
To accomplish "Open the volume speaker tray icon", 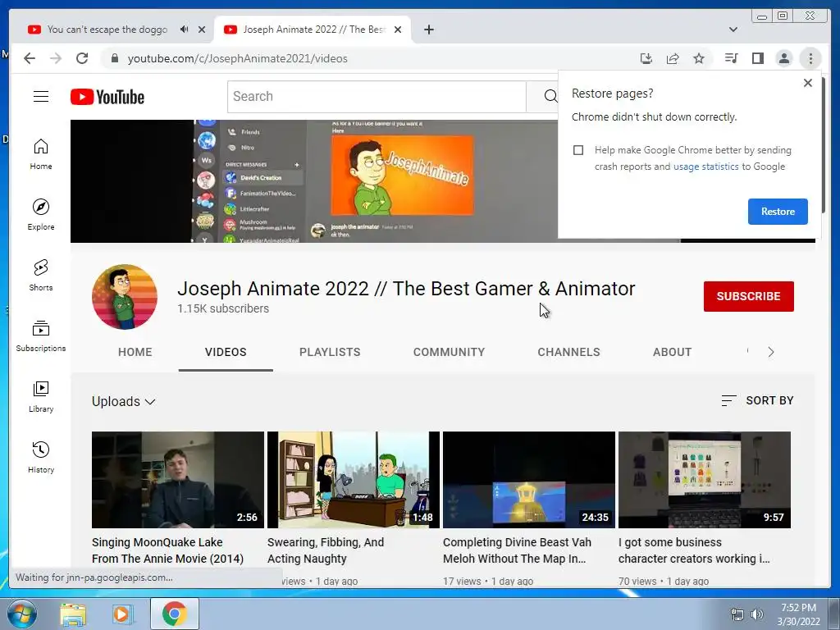I will tap(757, 614).
